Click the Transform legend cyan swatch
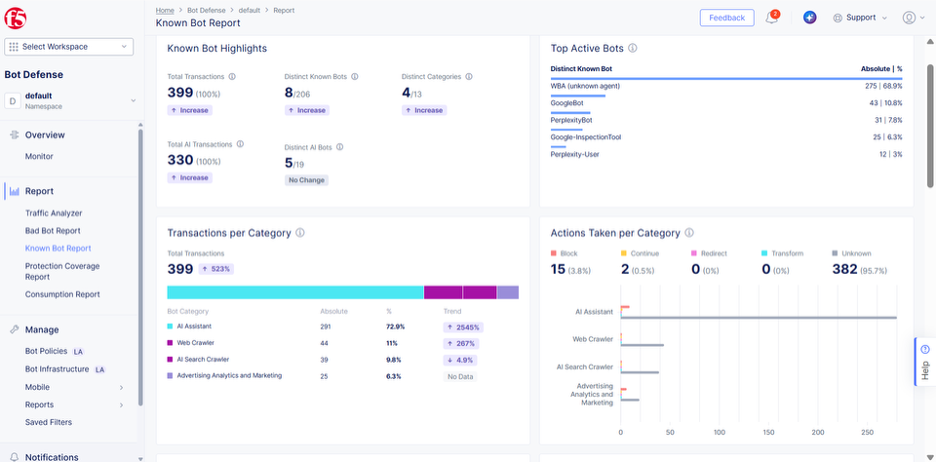The height and width of the screenshot is (462, 936). coord(763,253)
